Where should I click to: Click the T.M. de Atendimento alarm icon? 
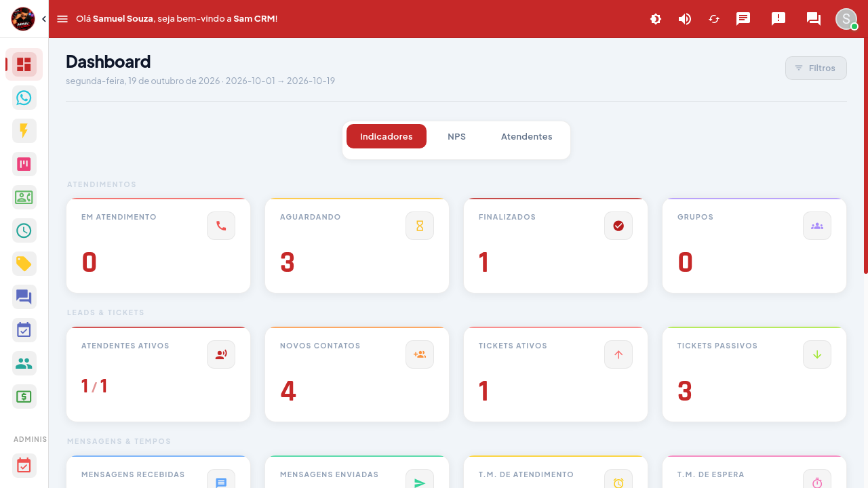[618, 479]
